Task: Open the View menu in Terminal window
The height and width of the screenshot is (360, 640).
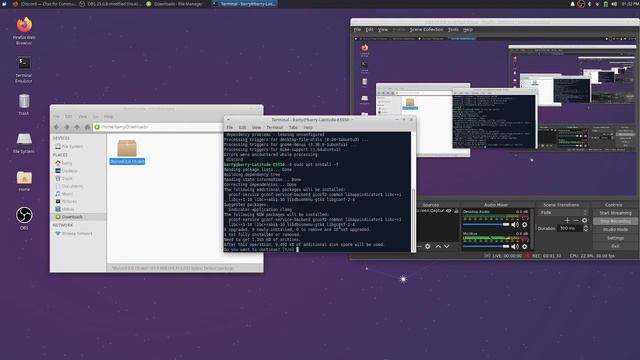Action: coord(256,128)
